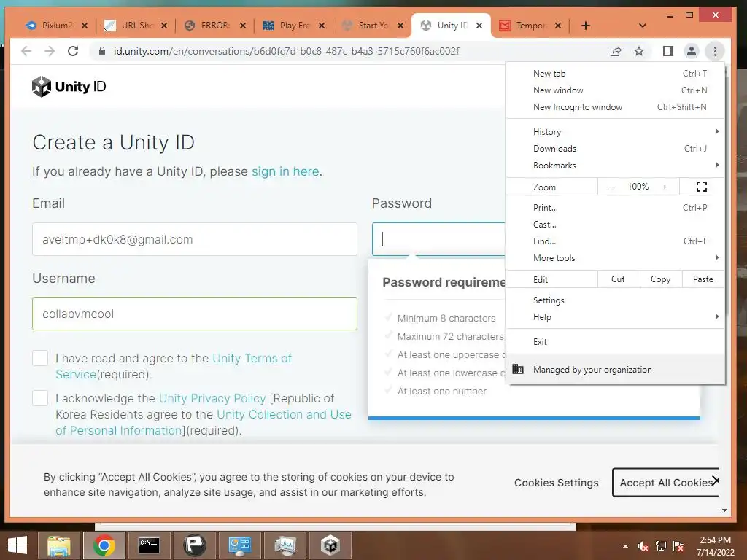Toggle fullscreen icon in Zoom row
This screenshot has height=560, width=747.
(701, 187)
